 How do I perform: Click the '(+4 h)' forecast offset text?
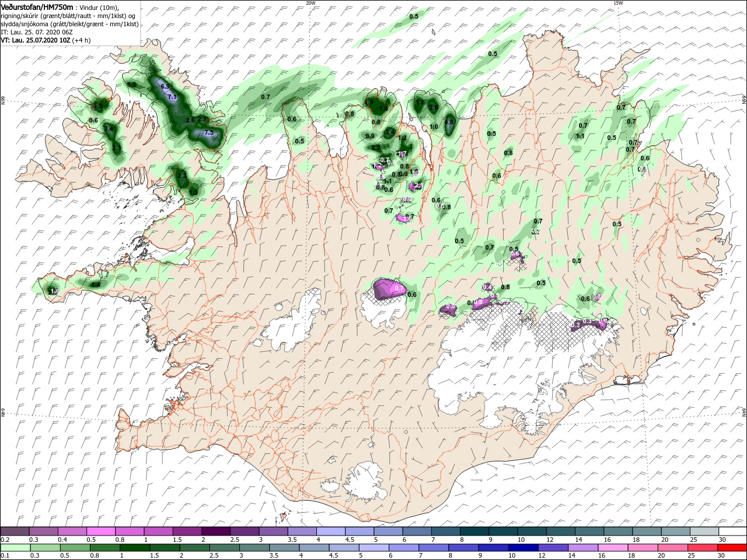(82, 40)
